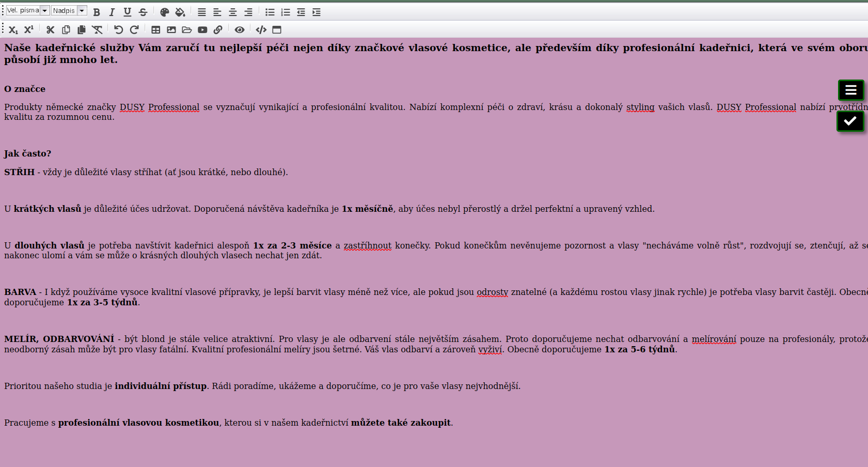Image resolution: width=868 pixels, height=467 pixels.
Task: Confirm changes with the green checkmark button
Action: [x=850, y=121]
